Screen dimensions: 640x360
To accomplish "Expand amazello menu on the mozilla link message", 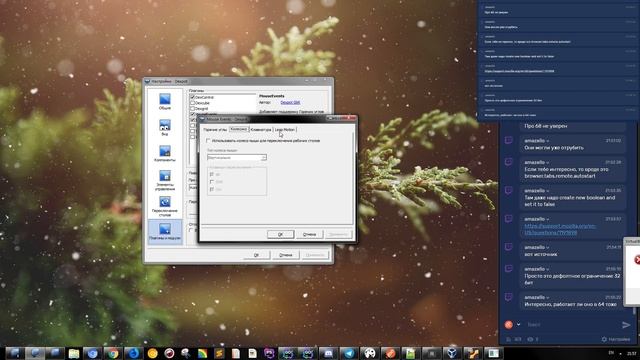I will click(547, 219).
